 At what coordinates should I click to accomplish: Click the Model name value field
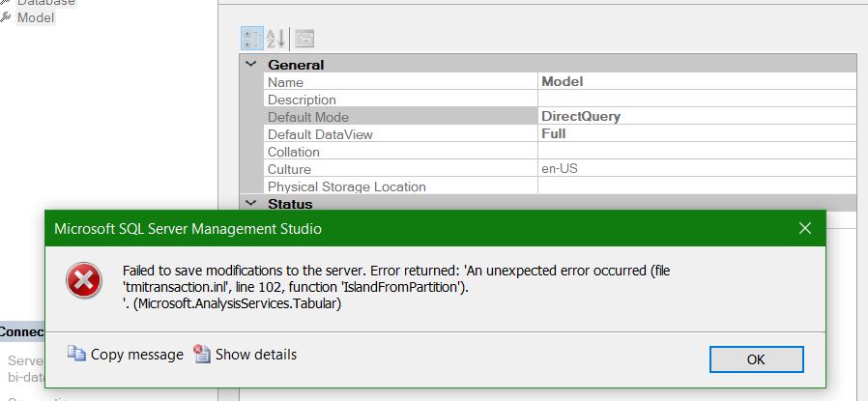pos(697,82)
